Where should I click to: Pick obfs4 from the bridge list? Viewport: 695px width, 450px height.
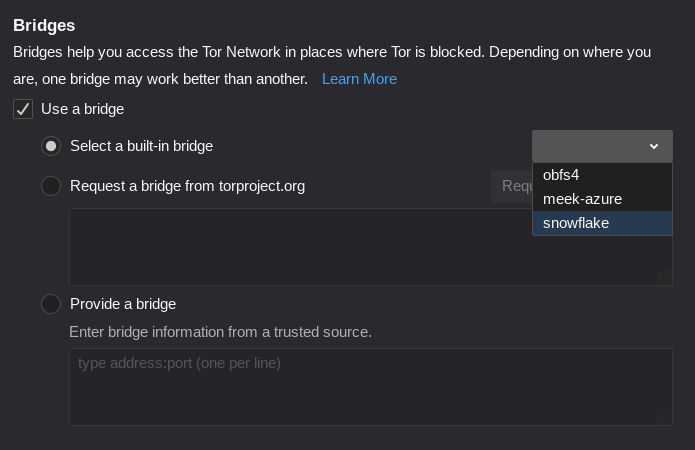click(602, 175)
